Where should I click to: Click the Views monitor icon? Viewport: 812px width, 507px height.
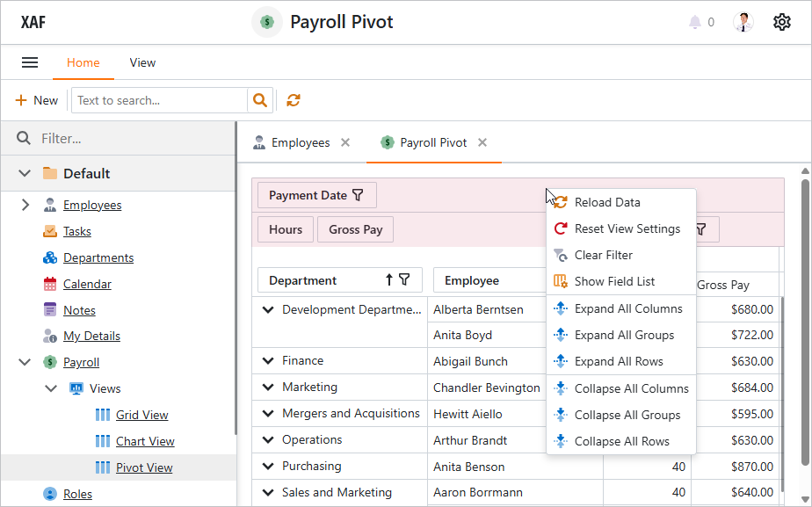76,388
